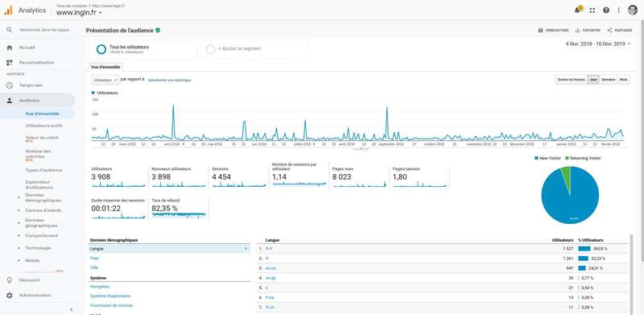The height and width of the screenshot is (315, 644).
Task: Select the Semaine granularity button
Action: click(609, 80)
